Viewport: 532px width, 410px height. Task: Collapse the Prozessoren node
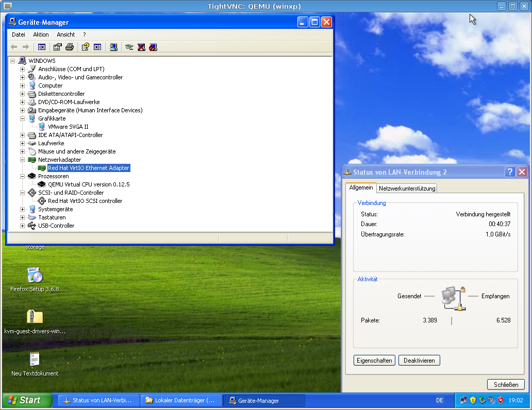click(22, 176)
